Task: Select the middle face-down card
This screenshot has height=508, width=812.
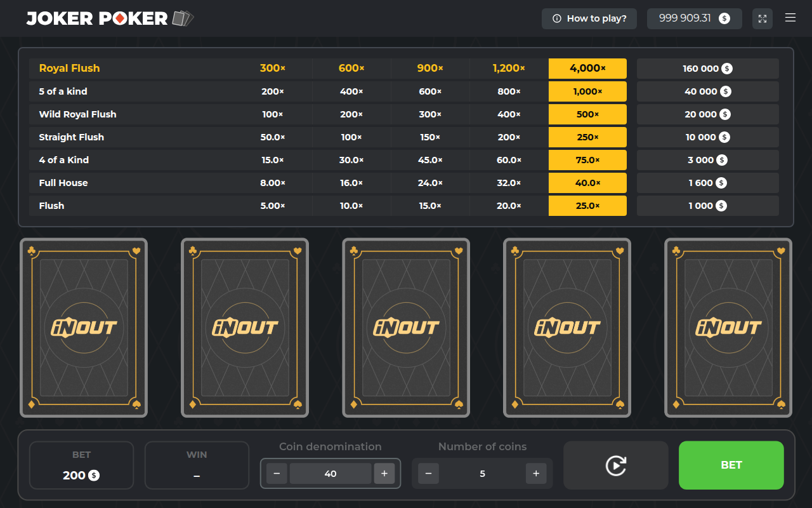Action: [x=406, y=328]
